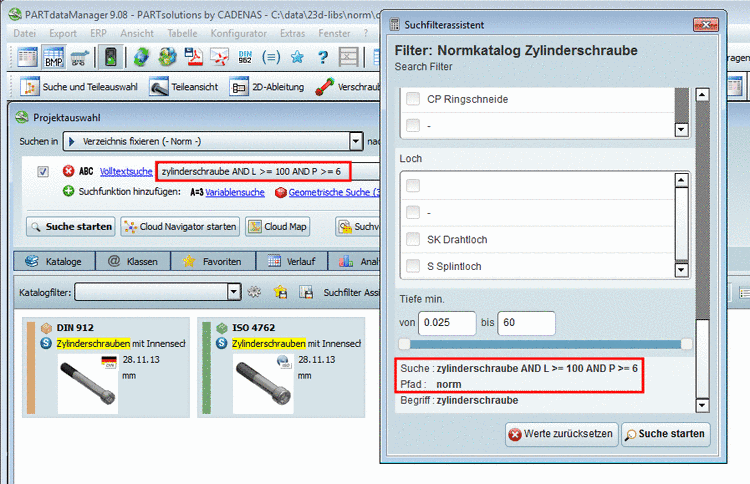Switch to the Verlauf tab
This screenshot has height=484, width=750.
click(x=292, y=261)
